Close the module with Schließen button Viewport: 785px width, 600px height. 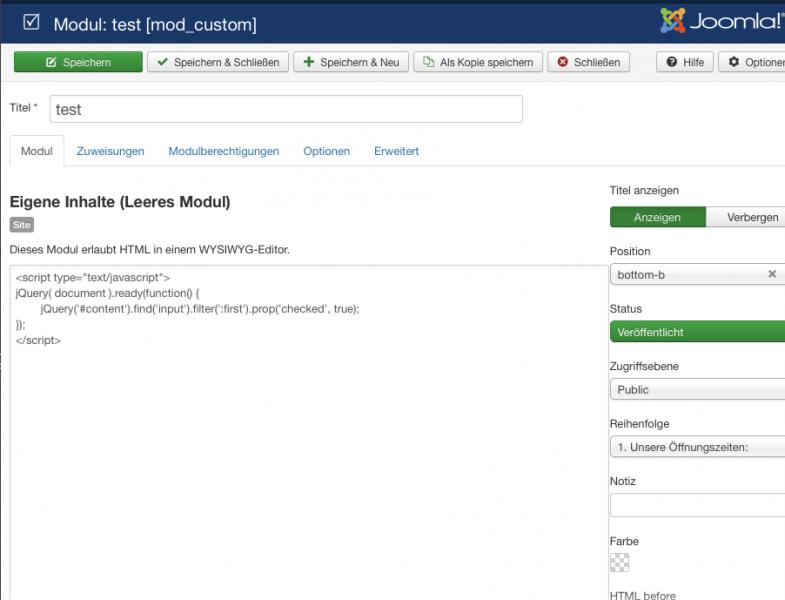click(589, 62)
